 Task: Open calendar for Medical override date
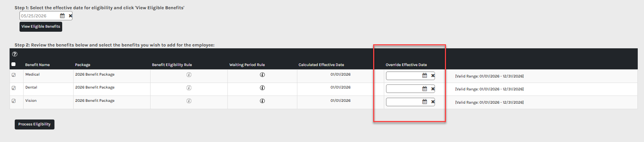(x=425, y=76)
